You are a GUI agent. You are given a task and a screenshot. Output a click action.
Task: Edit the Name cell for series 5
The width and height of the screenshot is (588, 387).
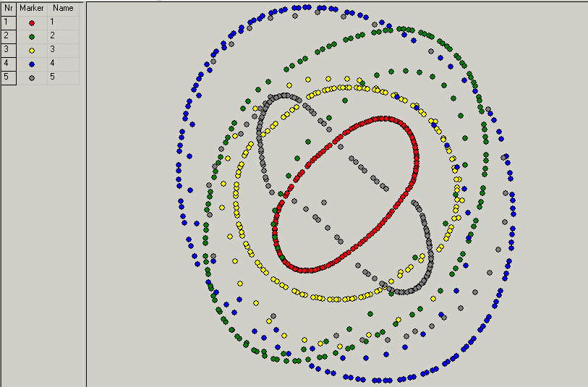tap(63, 77)
